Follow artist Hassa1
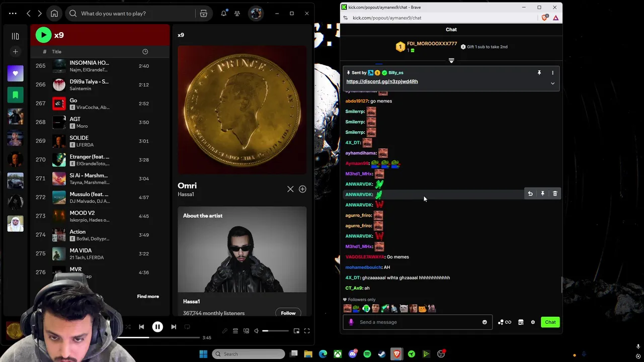This screenshot has height=362, width=644. coord(288,313)
